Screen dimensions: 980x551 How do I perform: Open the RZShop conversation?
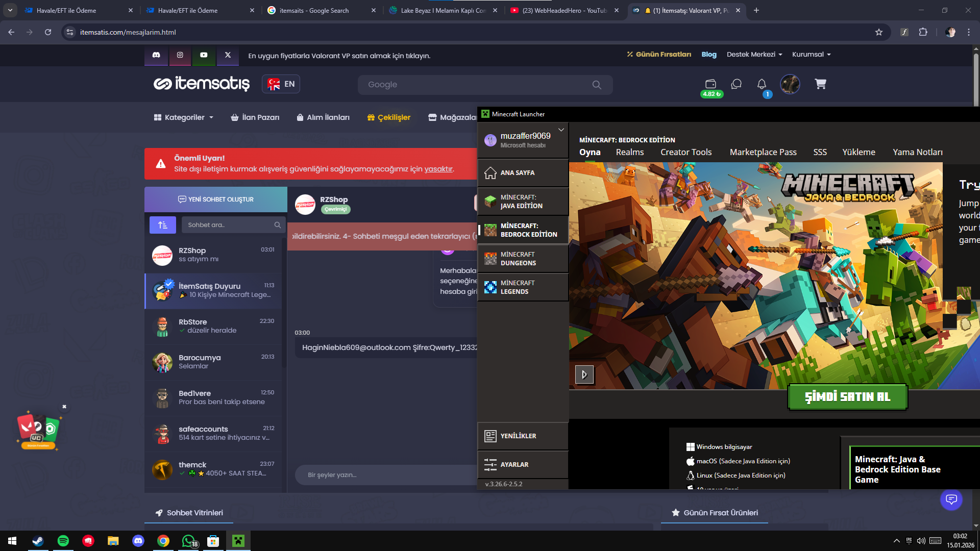(213, 255)
